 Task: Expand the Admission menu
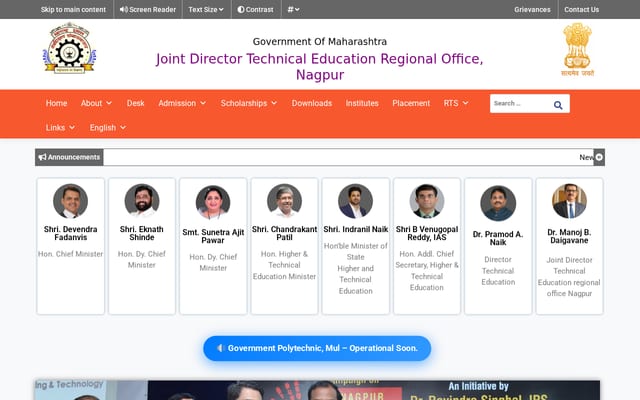pyautogui.click(x=182, y=103)
